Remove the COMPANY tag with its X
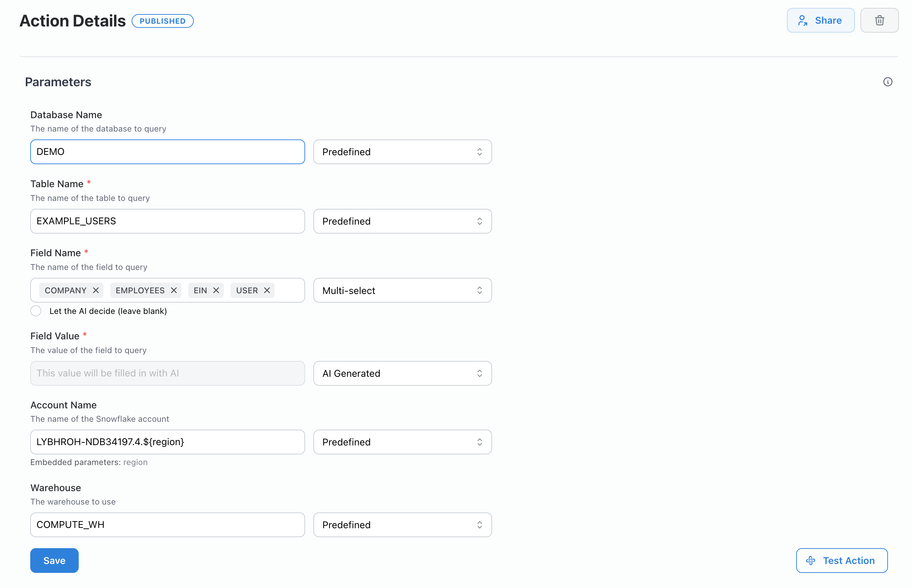 tap(96, 290)
